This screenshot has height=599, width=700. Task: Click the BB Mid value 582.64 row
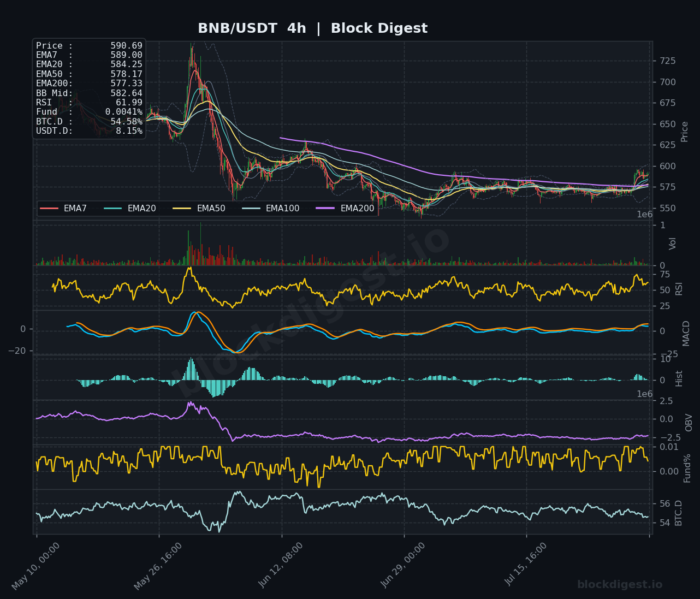pos(89,93)
